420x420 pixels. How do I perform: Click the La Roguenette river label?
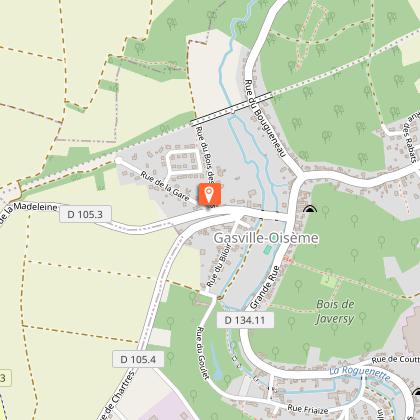click(x=360, y=373)
